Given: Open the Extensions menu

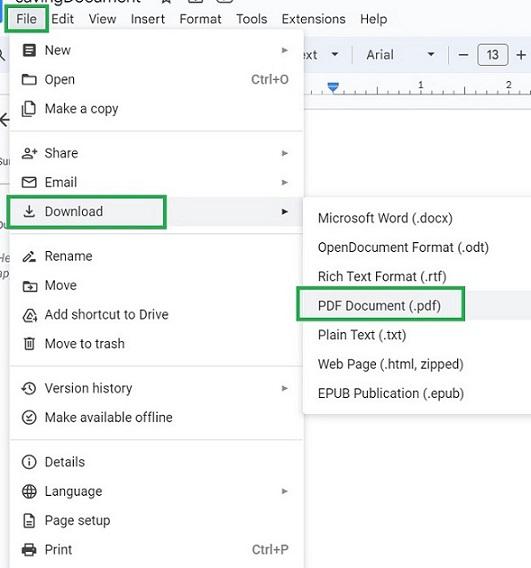Looking at the screenshot, I should pos(313,19).
